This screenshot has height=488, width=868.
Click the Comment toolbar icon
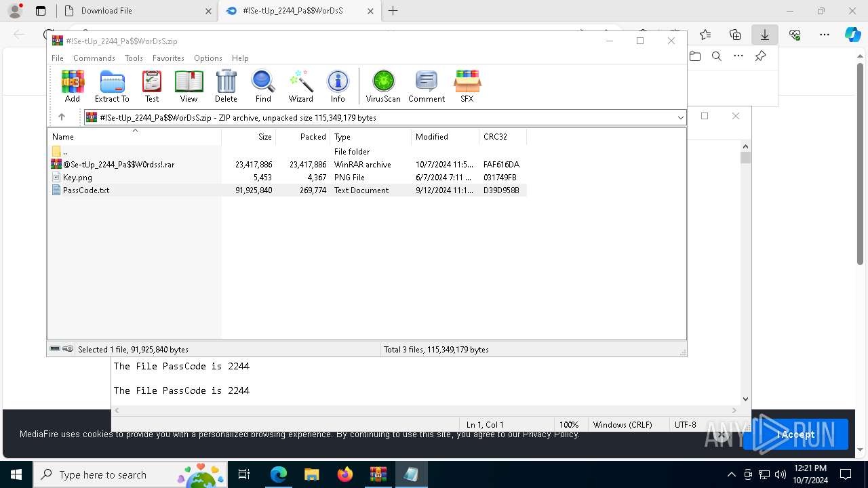[x=427, y=86]
